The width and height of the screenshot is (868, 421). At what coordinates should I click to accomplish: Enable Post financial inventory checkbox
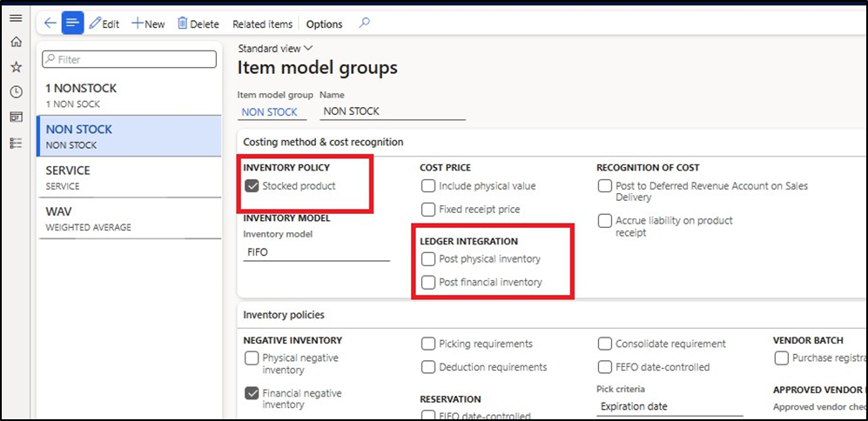[428, 282]
